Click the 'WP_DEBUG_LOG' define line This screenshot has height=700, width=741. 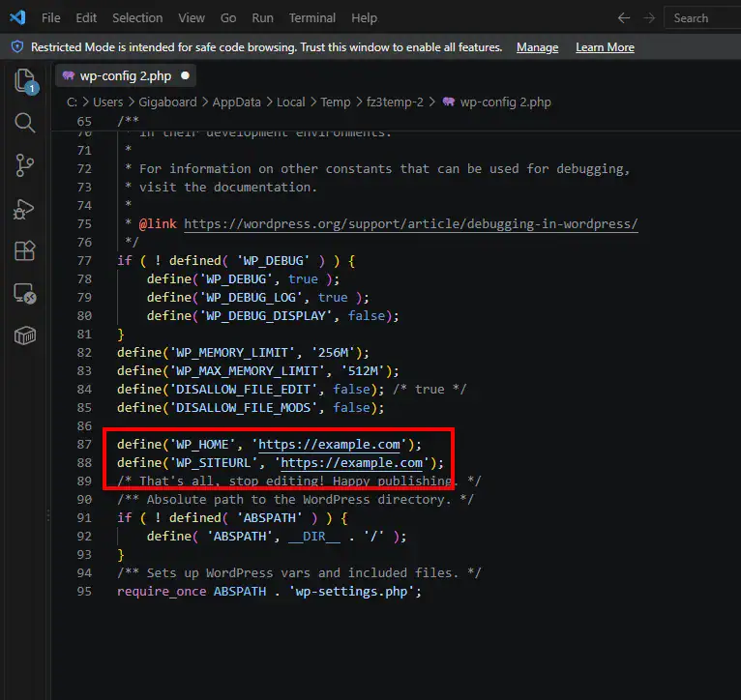(257, 298)
